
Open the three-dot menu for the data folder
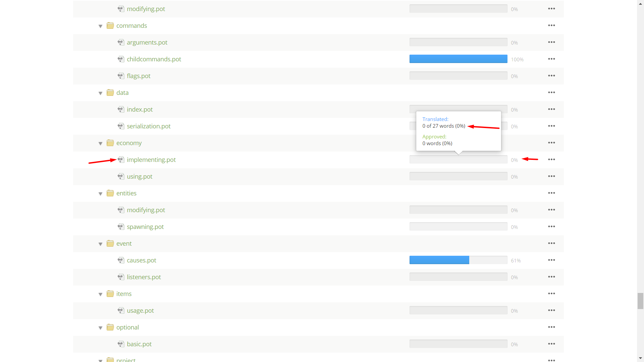click(551, 93)
